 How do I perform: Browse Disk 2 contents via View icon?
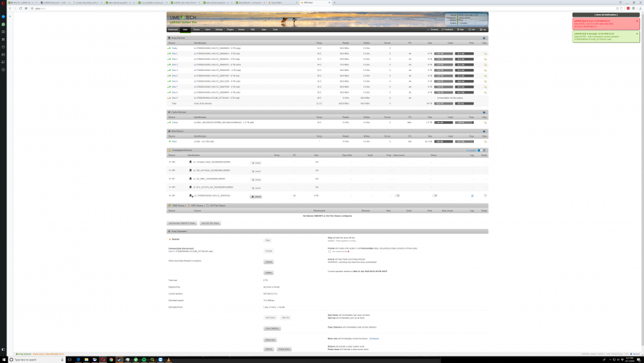[485, 59]
